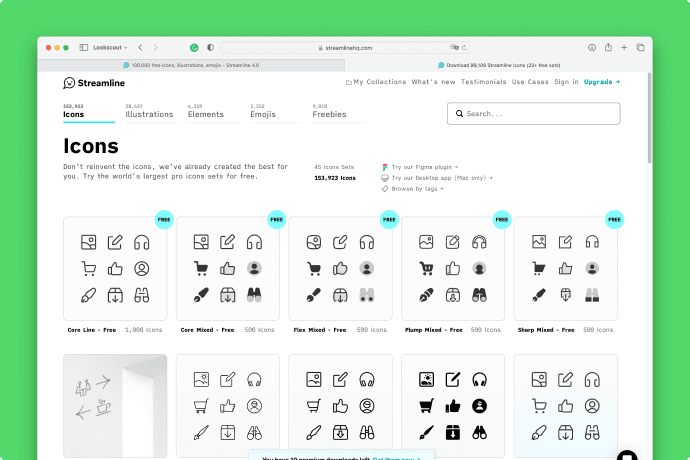
Task: Click the Safari share icon
Action: pyautogui.click(x=608, y=47)
